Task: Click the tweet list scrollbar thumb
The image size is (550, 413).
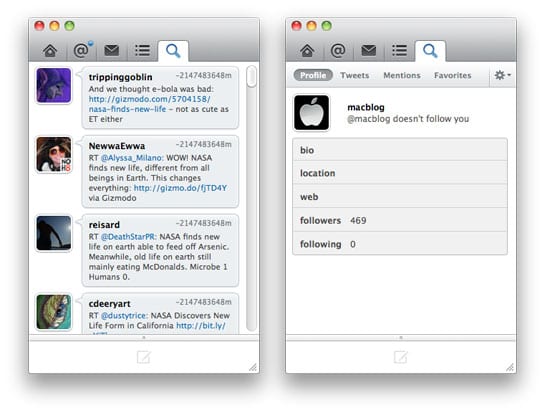Action: tap(251, 76)
